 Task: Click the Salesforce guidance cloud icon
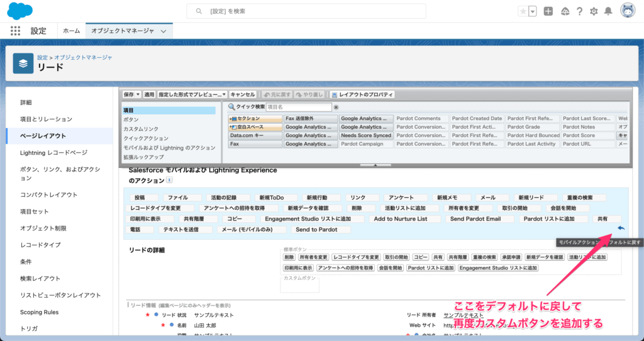pos(565,11)
